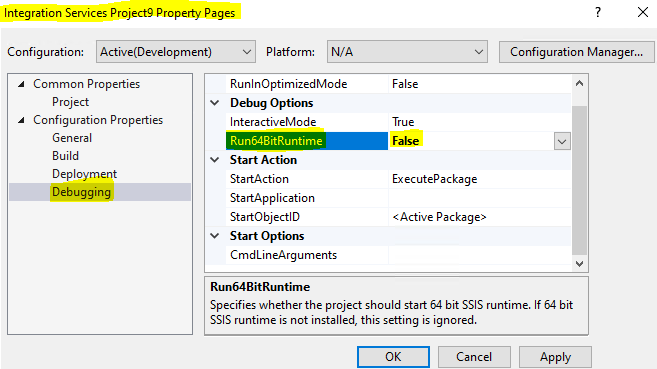Click the property grid vertical scrollbar thumb
Image resolution: width=657 pixels, height=369 pixels.
[x=579, y=180]
